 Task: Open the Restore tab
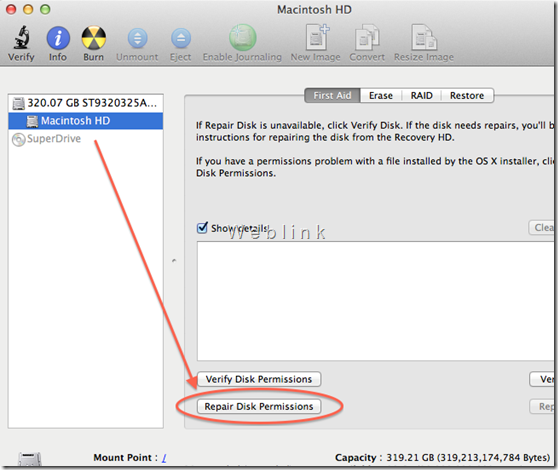pyautogui.click(x=467, y=95)
